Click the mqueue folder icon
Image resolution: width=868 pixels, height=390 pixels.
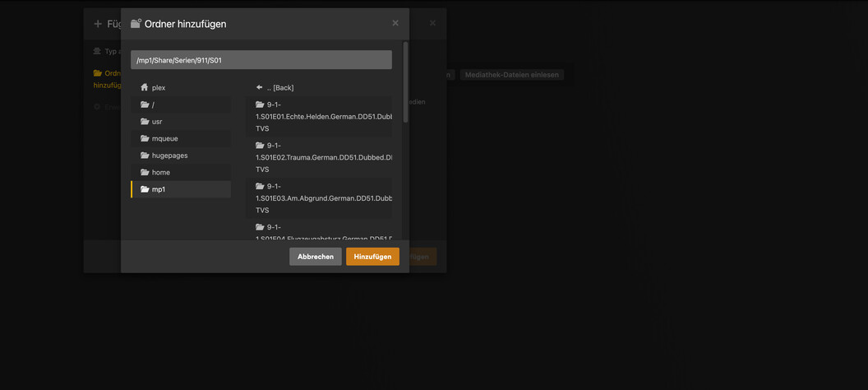click(x=145, y=138)
